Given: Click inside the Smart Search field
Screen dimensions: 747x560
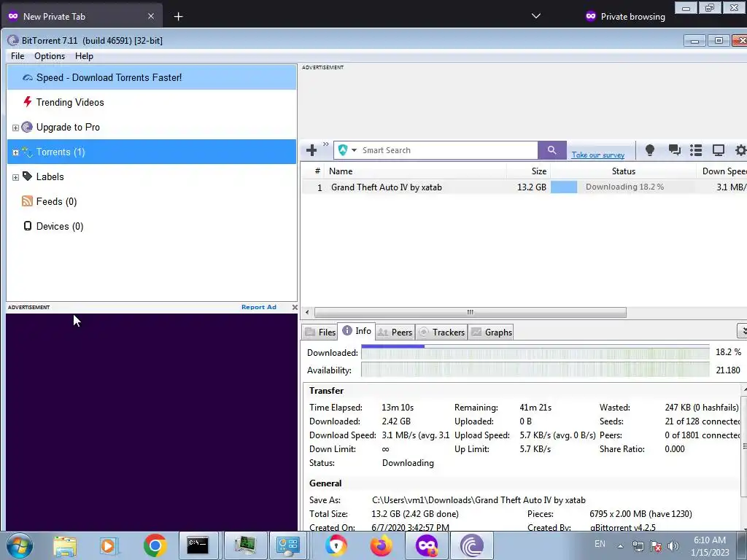Looking at the screenshot, I should coord(448,150).
